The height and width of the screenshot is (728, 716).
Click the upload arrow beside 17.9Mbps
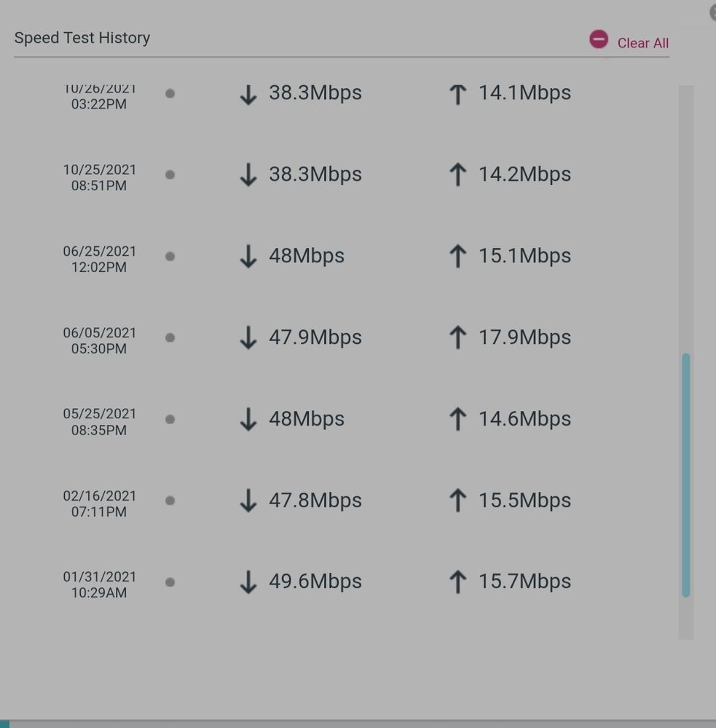click(x=457, y=337)
